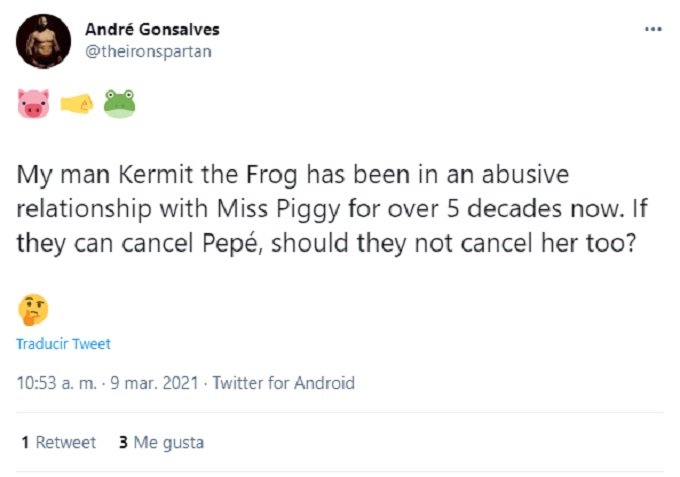680x477 pixels.
Task: Open the 10:53 a. m. timestamp link
Action: pos(56,383)
